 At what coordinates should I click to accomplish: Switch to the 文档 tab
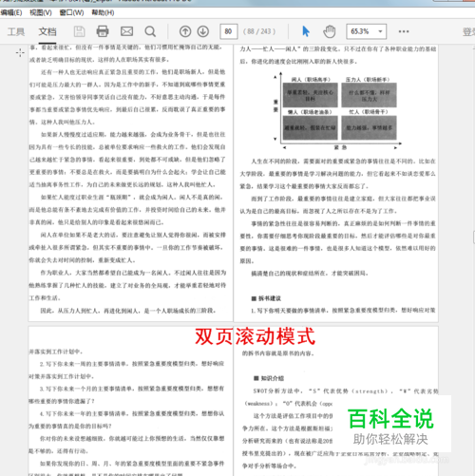47,31
